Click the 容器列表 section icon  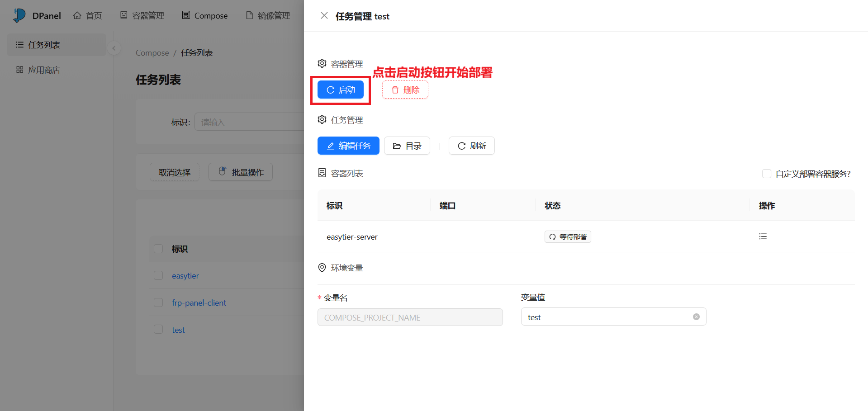[322, 173]
